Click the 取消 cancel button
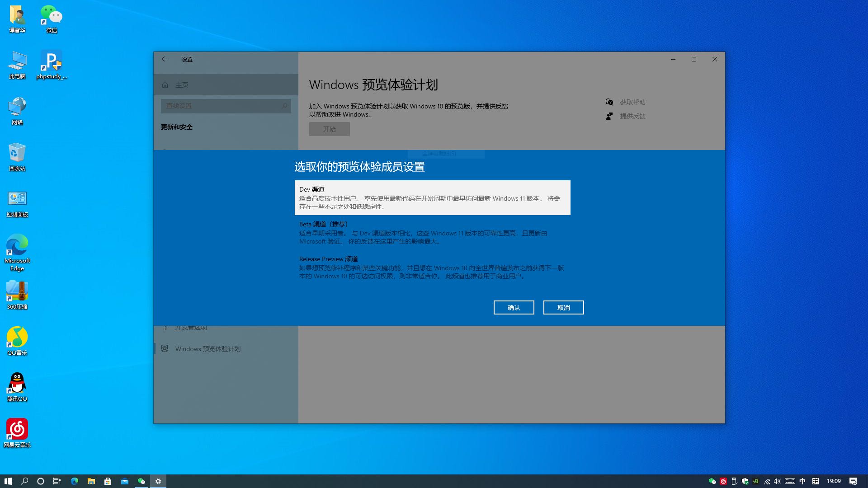This screenshot has height=488, width=868. 563,307
